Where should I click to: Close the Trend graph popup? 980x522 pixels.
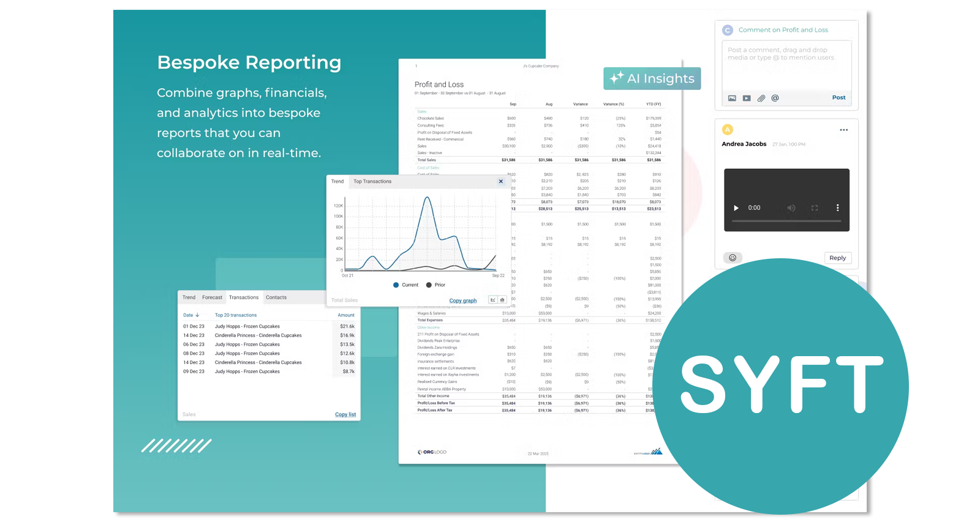501,181
